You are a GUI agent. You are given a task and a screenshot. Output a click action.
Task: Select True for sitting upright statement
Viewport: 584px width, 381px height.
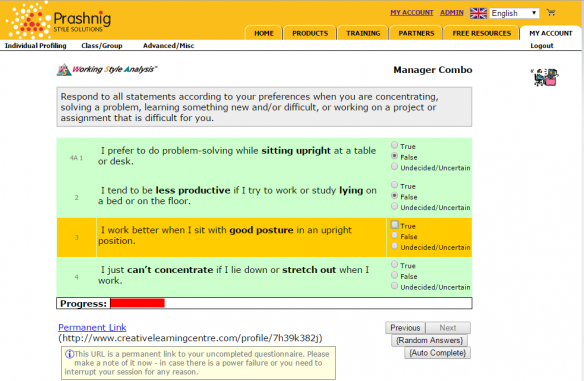(394, 145)
